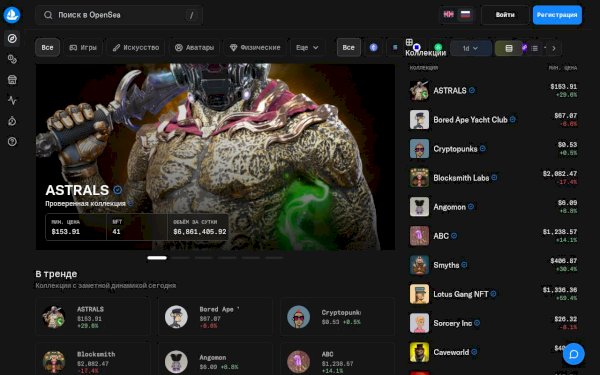
Task: Go to third carousel slide indicator
Action: coord(204,258)
